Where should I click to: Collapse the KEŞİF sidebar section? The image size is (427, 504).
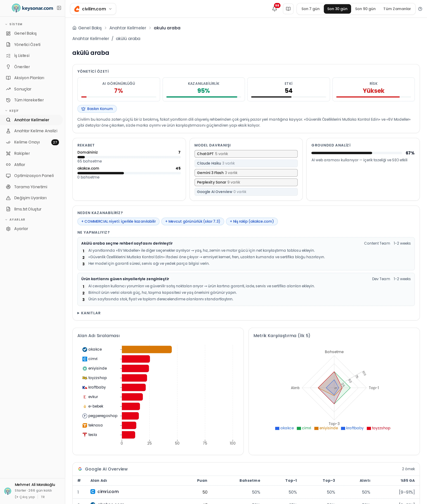(12, 111)
